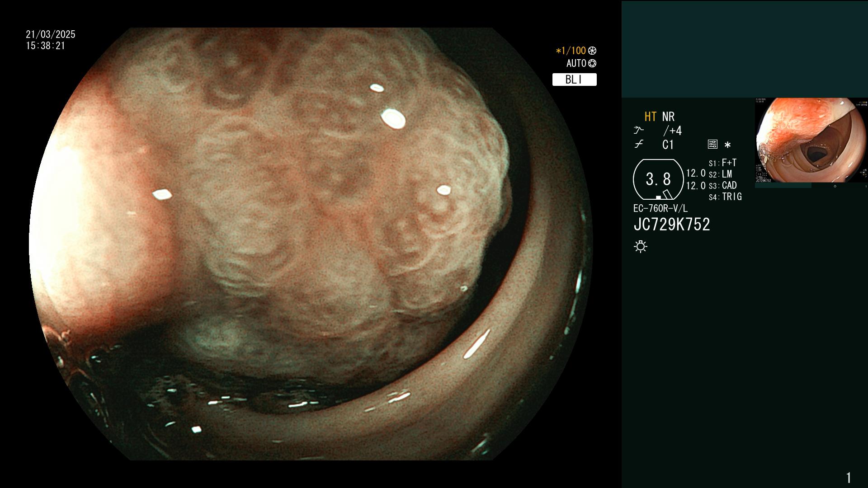Screen dimensions: 868x488
Task: Click the lower 12.0 value
Action: click(696, 186)
